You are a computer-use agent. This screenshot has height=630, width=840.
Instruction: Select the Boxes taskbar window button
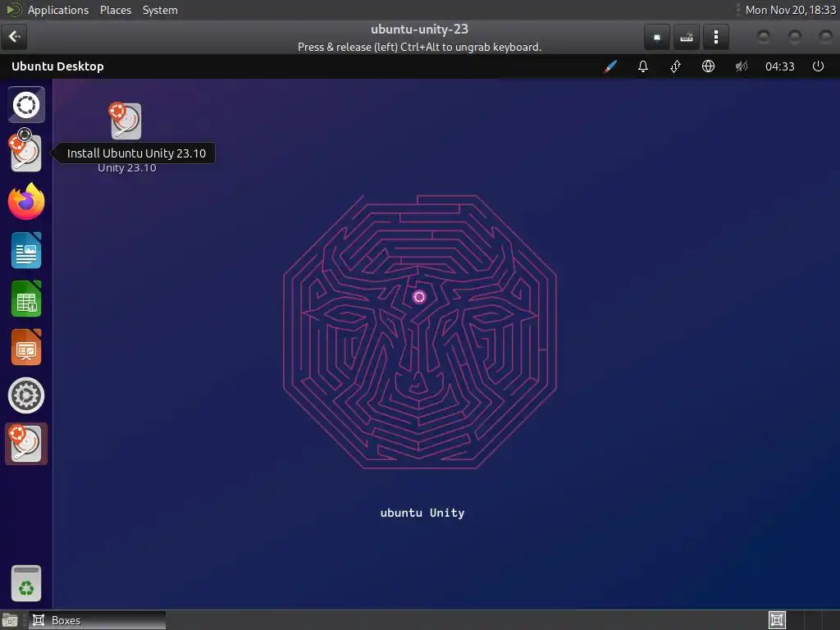click(x=95, y=620)
